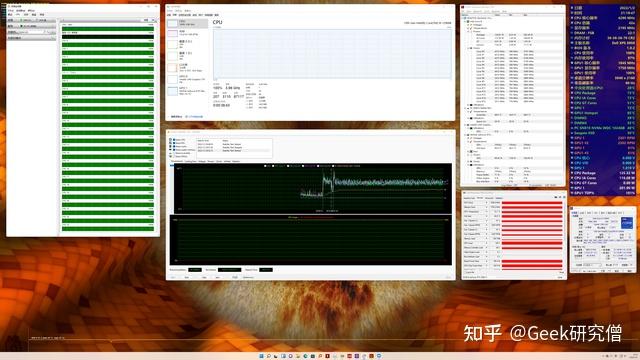Click the GPU-Z hamburger menu icon
640x360 pixels.
[564, 197]
